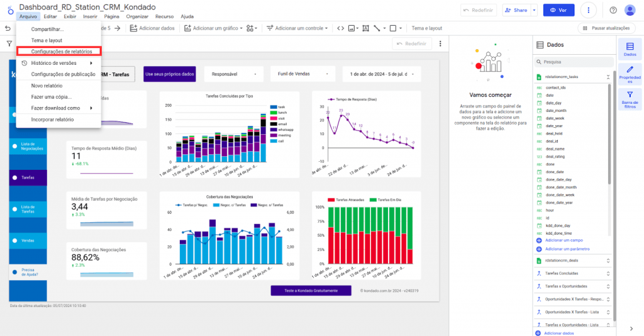644x336 pixels.
Task: Select Configurações de relatórios menu entry
Action: pos(61,51)
